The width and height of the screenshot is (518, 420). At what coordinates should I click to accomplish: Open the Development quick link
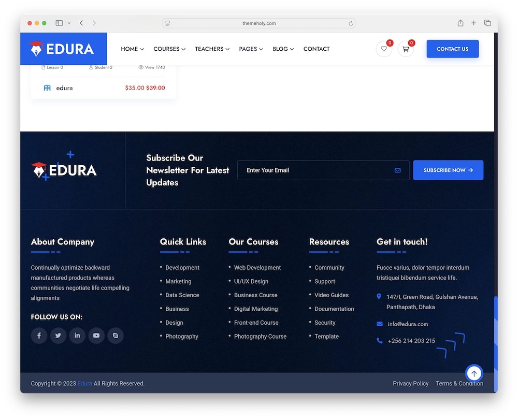pyautogui.click(x=182, y=267)
